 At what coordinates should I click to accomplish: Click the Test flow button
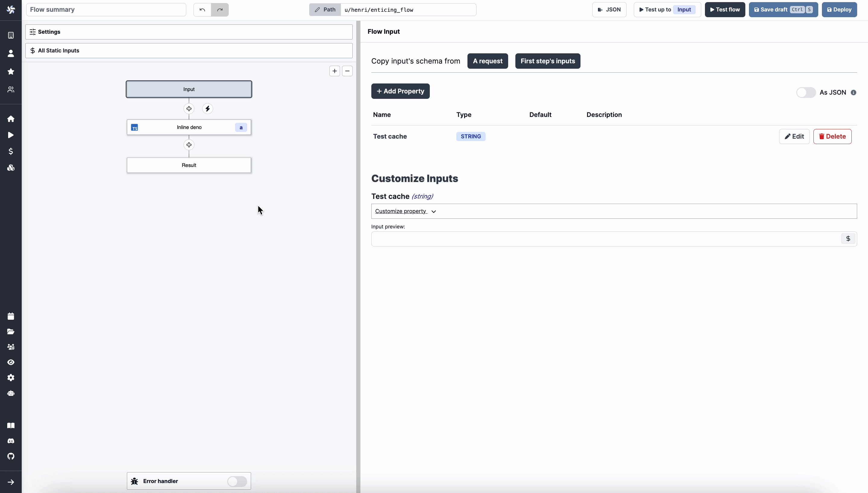[725, 9]
